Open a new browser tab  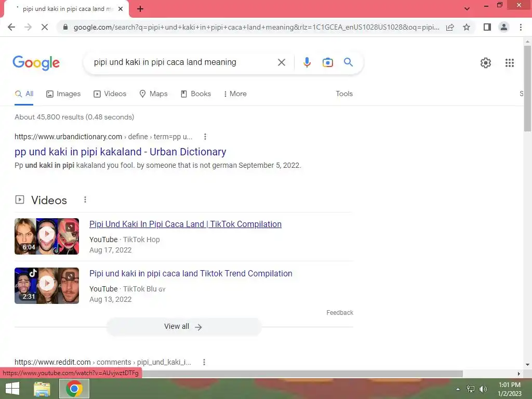click(140, 9)
